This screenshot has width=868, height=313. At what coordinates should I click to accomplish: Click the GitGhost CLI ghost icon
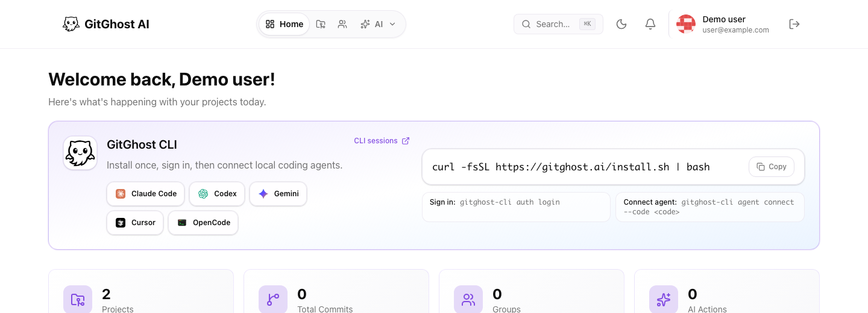pos(80,153)
